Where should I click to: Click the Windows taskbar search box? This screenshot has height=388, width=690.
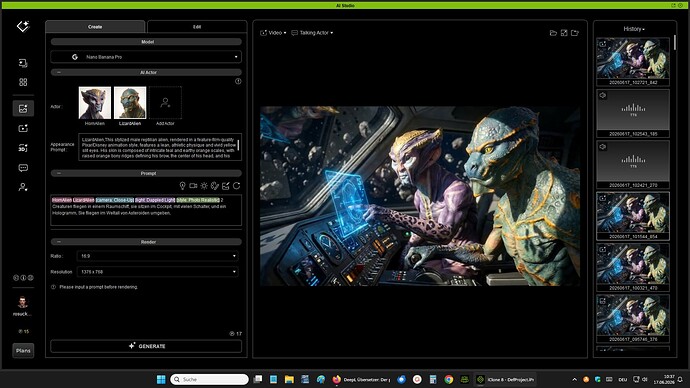pyautogui.click(x=209, y=379)
